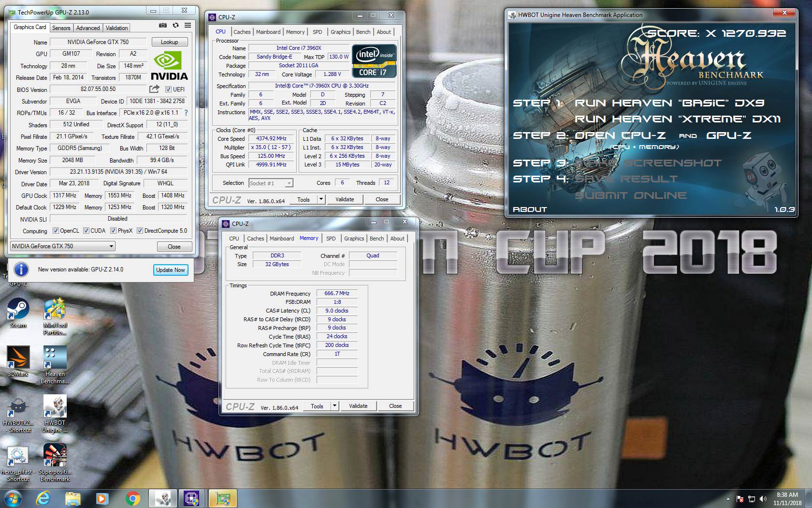
Task: Click Run Heaven "Basic" DX9
Action: pos(669,103)
